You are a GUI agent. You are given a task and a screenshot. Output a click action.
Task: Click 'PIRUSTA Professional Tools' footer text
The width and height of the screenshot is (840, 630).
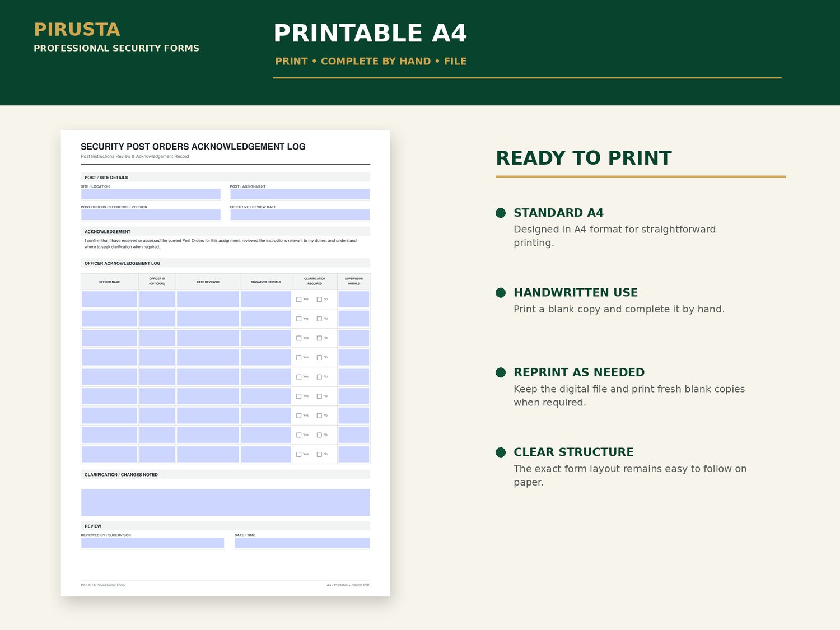(103, 585)
